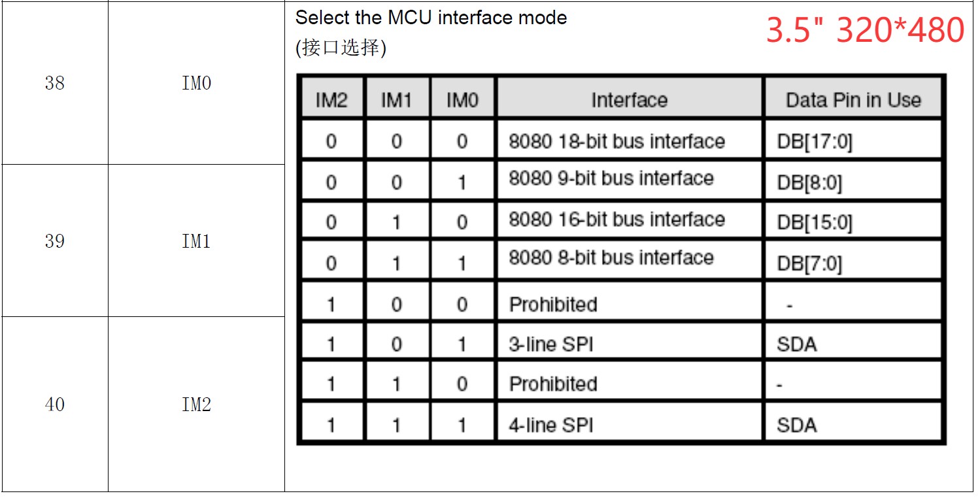Select the "8080 9-bit bus interface" cell
This screenshot has height=498, width=980.
[611, 178]
